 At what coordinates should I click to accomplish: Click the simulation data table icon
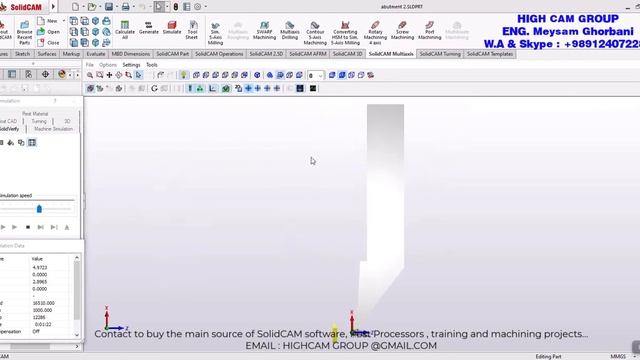32,142
